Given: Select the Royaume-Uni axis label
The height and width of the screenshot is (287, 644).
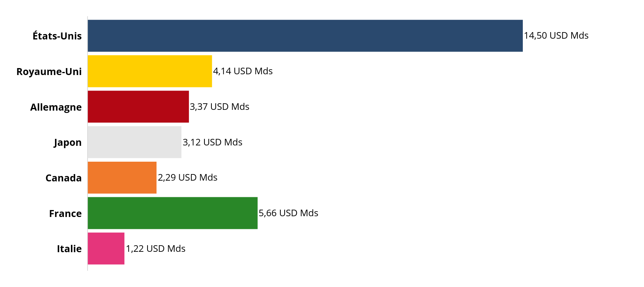Looking at the screenshot, I should 49,72.
